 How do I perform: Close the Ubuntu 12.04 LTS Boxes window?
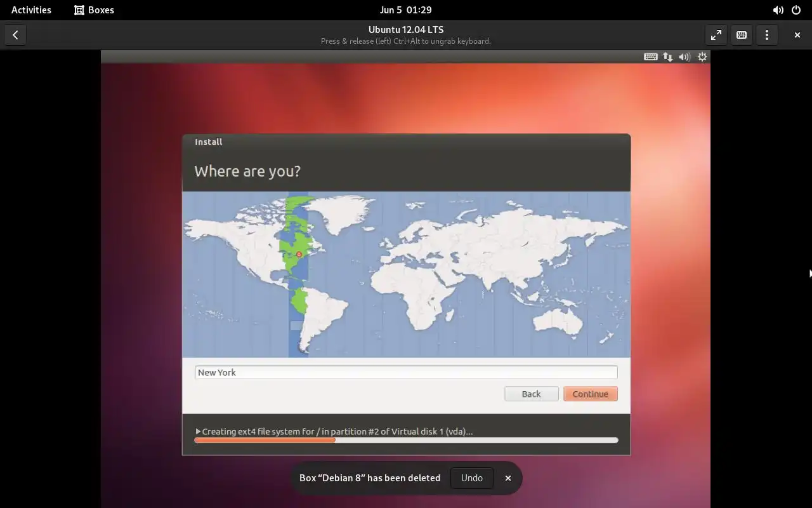pos(797,35)
